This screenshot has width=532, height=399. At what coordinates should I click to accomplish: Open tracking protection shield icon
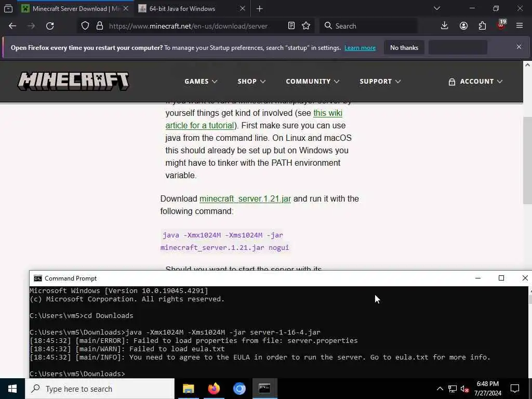85,26
